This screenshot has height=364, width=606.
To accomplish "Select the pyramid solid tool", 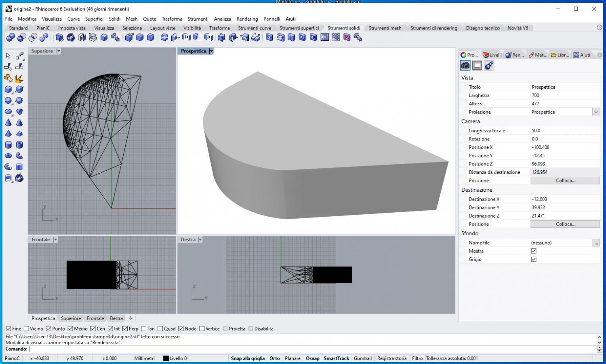I will pyautogui.click(x=8, y=134).
